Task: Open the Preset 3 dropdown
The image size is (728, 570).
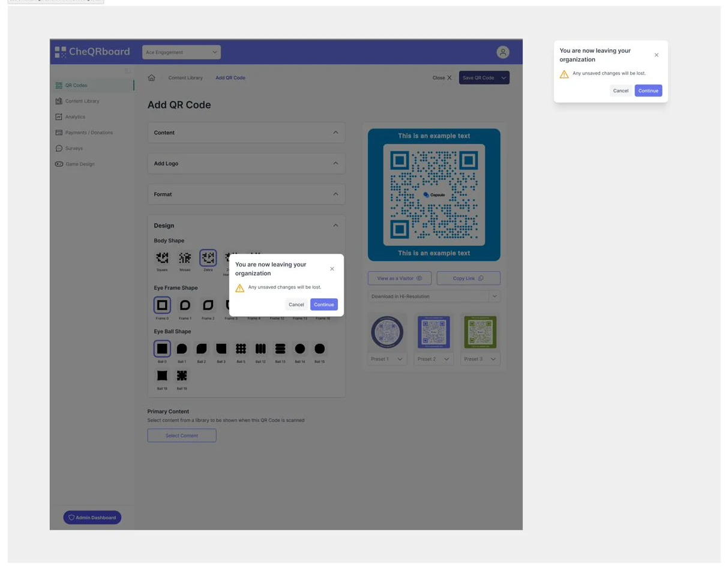Action: click(480, 359)
